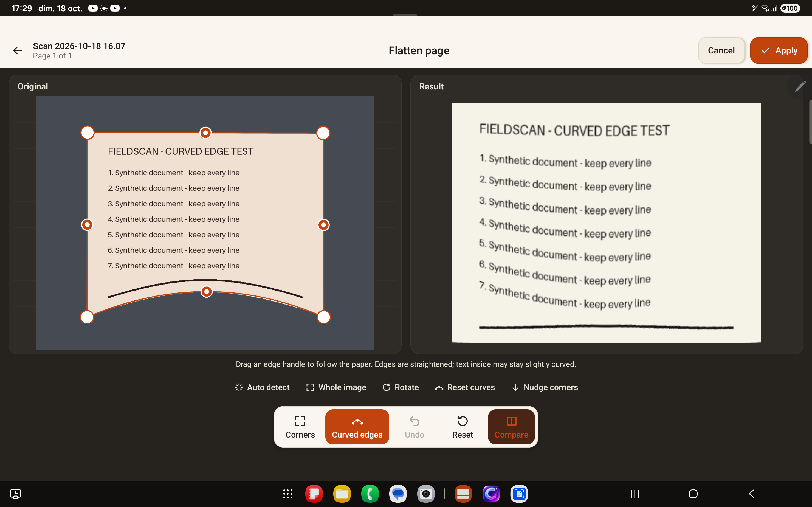The image size is (812, 507).
Task: Click the 'Scan 2026-10-18 16.07' title
Action: click(79, 46)
